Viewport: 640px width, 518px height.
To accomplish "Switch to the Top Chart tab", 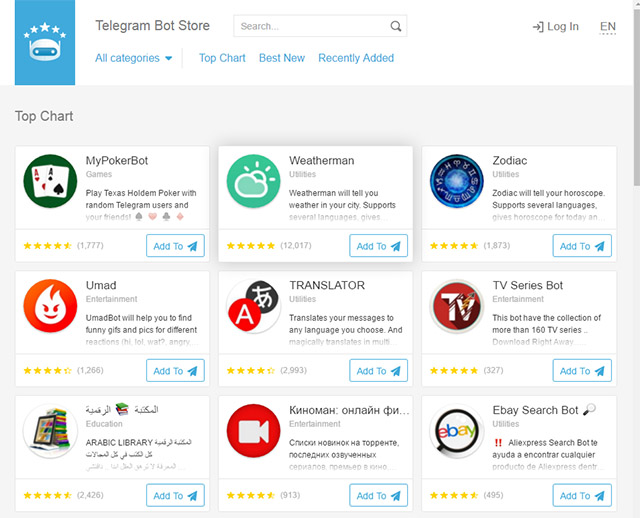I will pos(222,58).
